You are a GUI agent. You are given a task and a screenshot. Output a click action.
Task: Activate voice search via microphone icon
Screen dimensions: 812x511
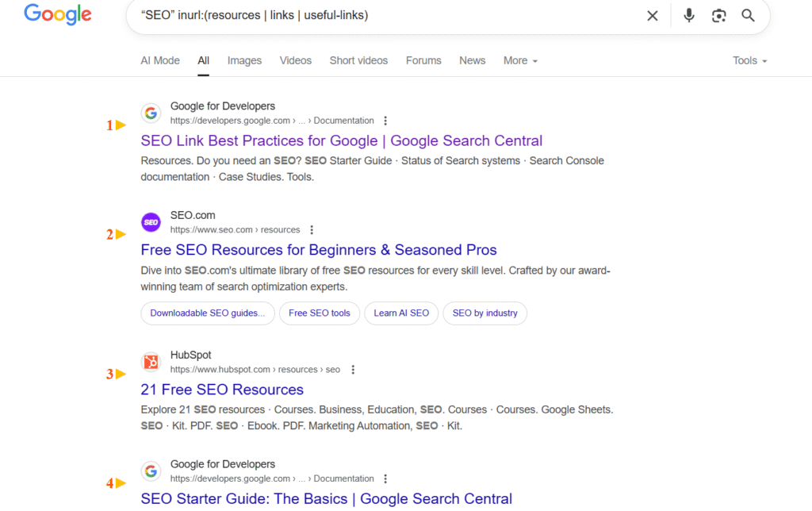(688, 15)
